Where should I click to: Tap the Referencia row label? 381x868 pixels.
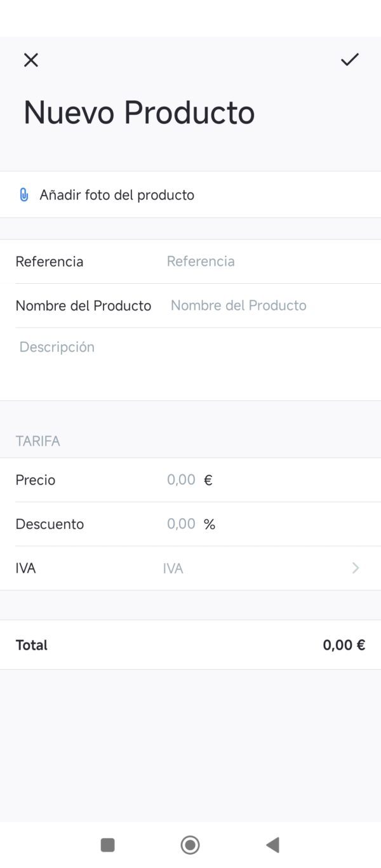tap(50, 262)
